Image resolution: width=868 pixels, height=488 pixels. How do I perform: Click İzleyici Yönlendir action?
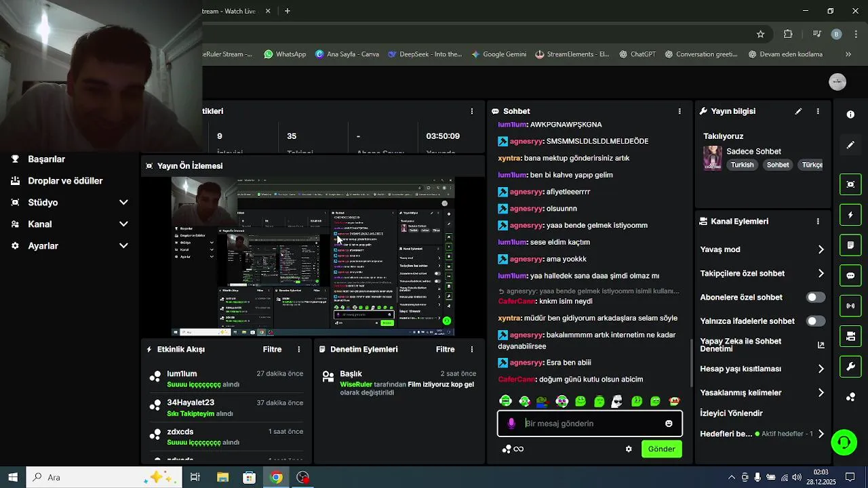pyautogui.click(x=731, y=413)
